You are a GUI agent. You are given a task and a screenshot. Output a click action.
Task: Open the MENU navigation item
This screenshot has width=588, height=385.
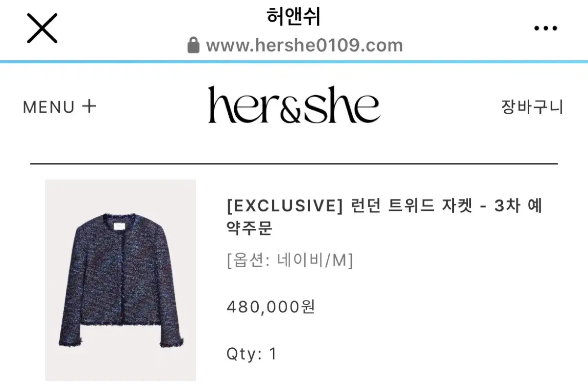click(x=49, y=107)
